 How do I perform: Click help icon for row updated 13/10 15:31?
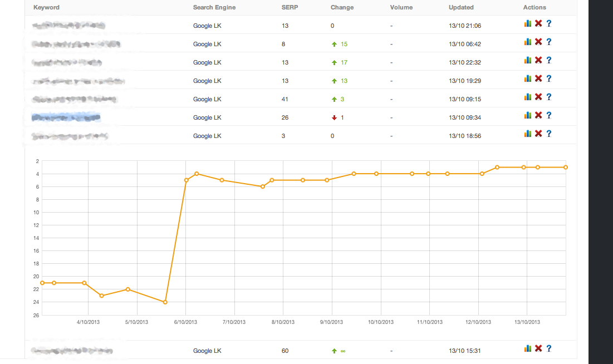click(x=549, y=348)
